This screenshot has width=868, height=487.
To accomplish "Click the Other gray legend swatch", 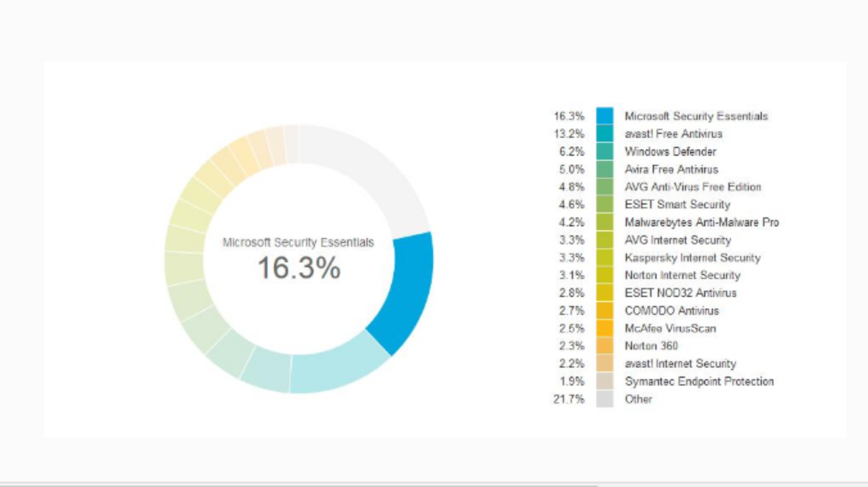I will pos(604,399).
